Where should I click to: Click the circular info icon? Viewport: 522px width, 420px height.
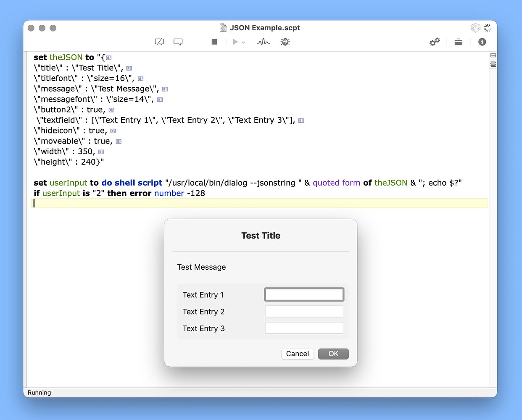click(482, 42)
